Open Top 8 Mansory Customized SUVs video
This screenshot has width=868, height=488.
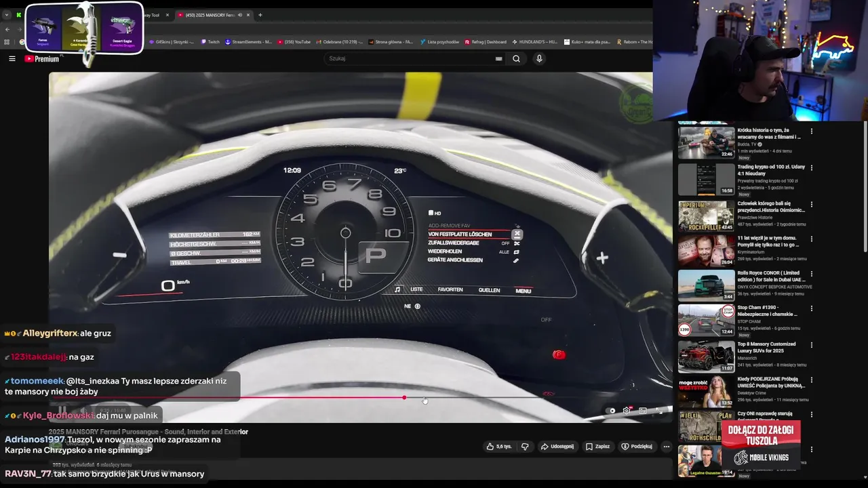pos(706,356)
